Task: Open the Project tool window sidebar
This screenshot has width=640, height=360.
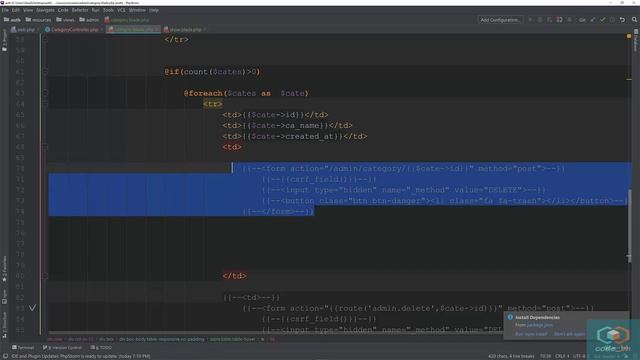Action: pyautogui.click(x=4, y=40)
